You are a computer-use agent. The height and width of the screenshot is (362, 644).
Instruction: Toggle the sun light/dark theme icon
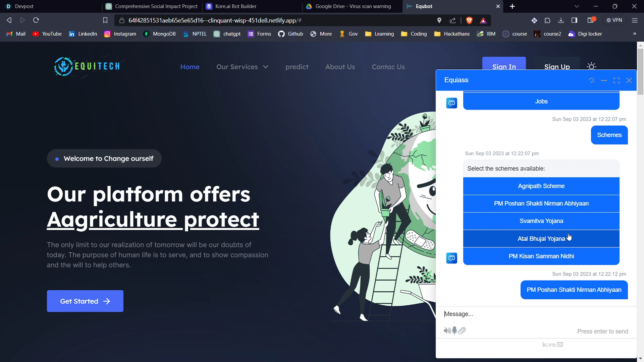[x=592, y=66]
